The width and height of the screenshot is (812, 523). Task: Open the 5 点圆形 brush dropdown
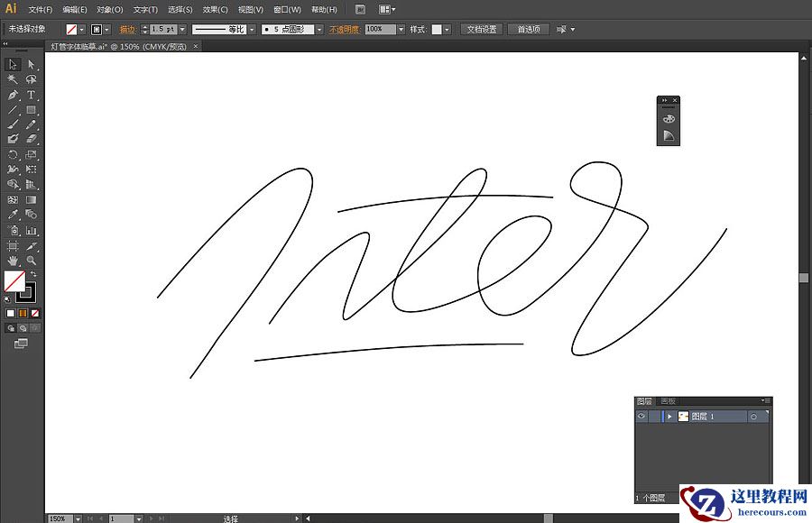coord(319,29)
